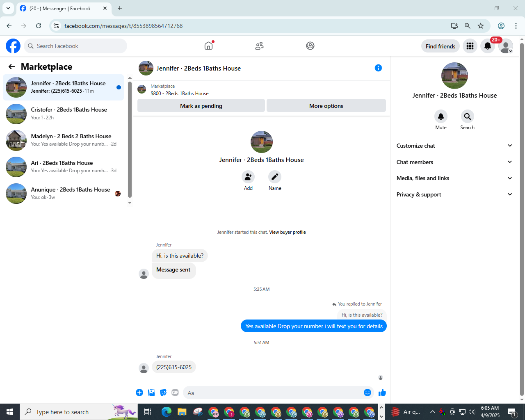The width and height of the screenshot is (525, 420).
Task: Click the Hi, is this available? message from Jennifer
Action: [x=180, y=256]
